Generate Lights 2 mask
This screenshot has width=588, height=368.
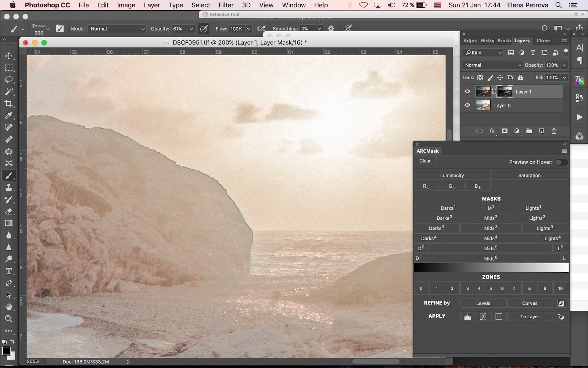537,218
